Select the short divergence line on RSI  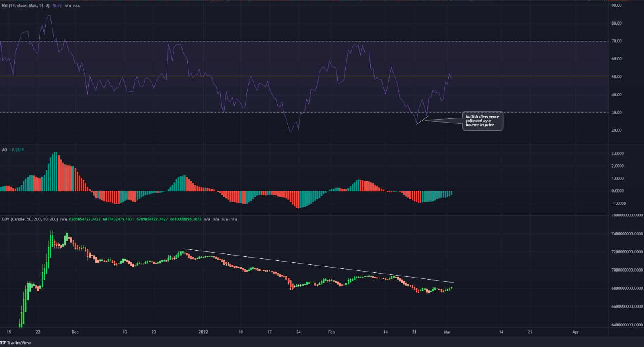tap(422, 120)
